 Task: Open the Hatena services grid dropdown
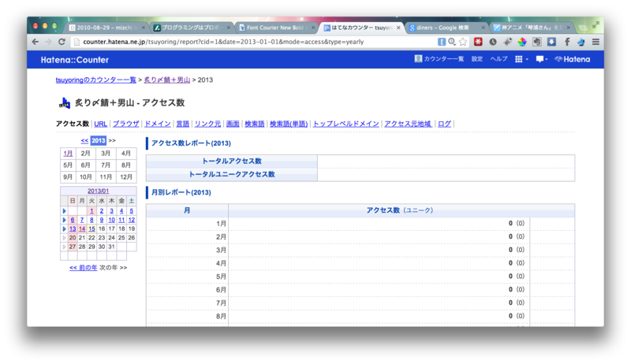[x=521, y=59]
